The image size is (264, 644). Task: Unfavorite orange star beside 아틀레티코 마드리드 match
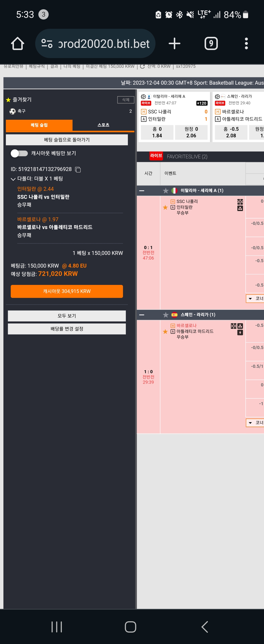[165, 332]
